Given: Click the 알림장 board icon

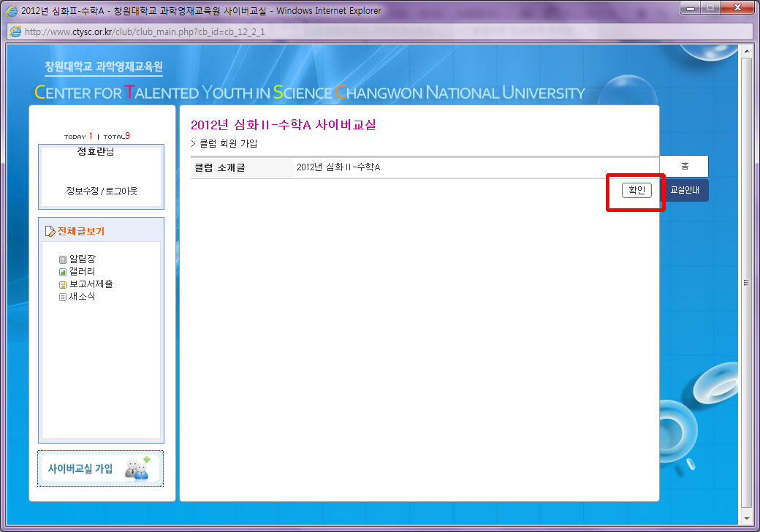Looking at the screenshot, I should coord(63,259).
